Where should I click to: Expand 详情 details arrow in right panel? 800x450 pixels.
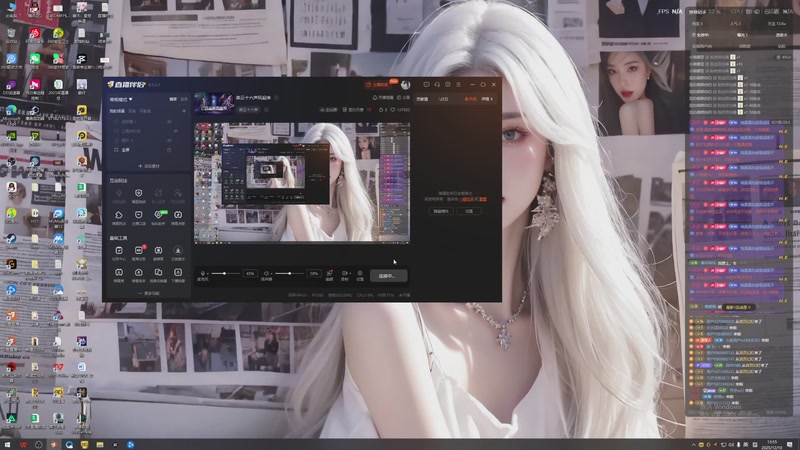tap(487, 99)
